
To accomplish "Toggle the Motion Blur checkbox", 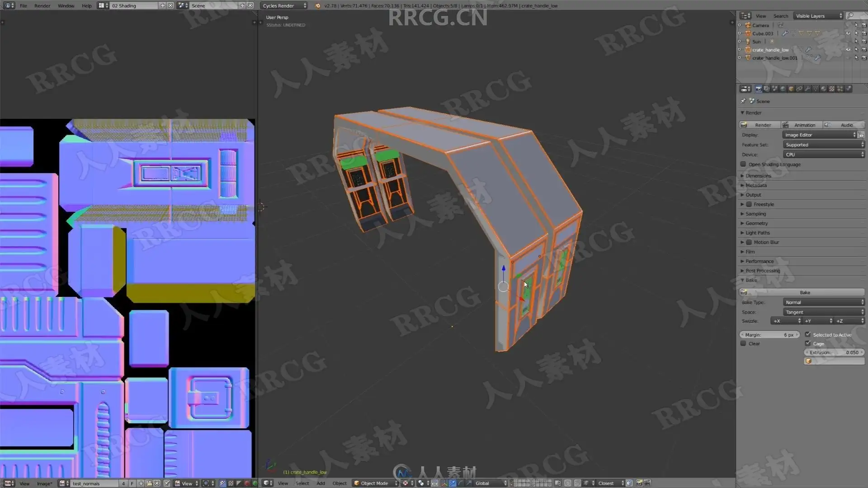I will click(x=749, y=242).
